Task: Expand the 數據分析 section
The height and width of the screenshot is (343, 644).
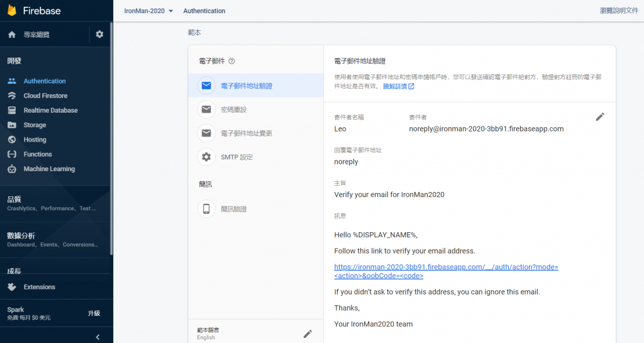Action: click(55, 240)
